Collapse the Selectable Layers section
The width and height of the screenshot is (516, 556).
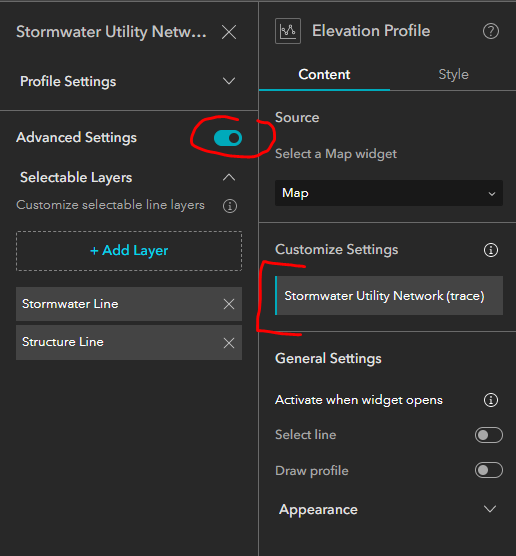coord(229,177)
